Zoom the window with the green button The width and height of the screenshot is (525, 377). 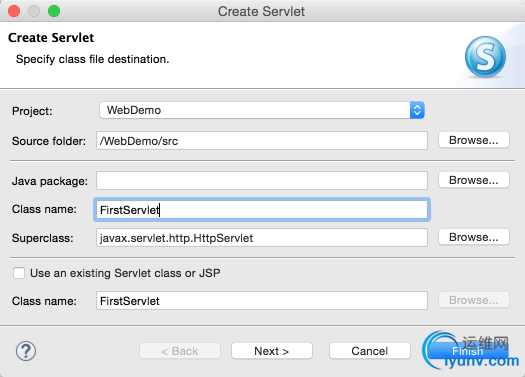(54, 11)
